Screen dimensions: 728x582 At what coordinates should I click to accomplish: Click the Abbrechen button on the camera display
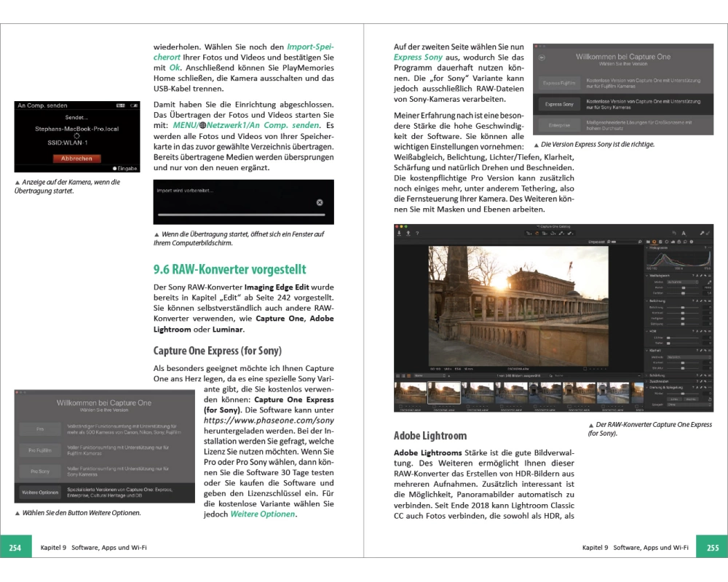76,158
